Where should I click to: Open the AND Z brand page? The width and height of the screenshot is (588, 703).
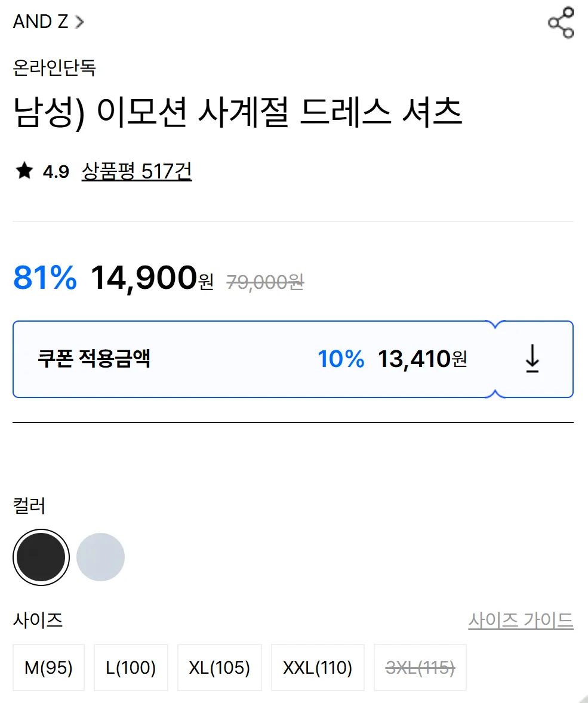point(41,23)
